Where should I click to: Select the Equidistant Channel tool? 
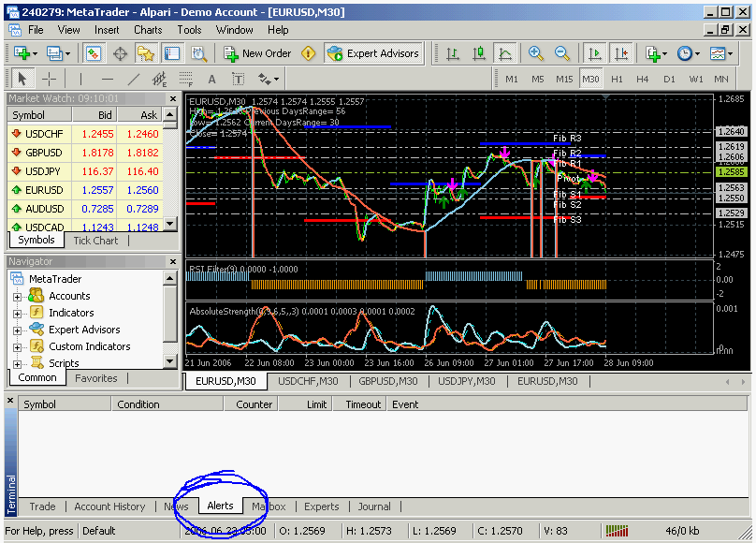[x=160, y=79]
